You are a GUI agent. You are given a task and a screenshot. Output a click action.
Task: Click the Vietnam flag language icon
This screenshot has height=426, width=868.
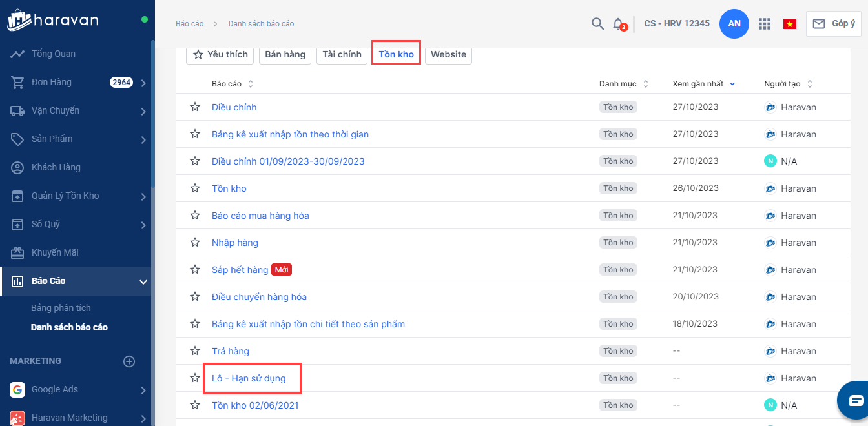click(x=789, y=24)
